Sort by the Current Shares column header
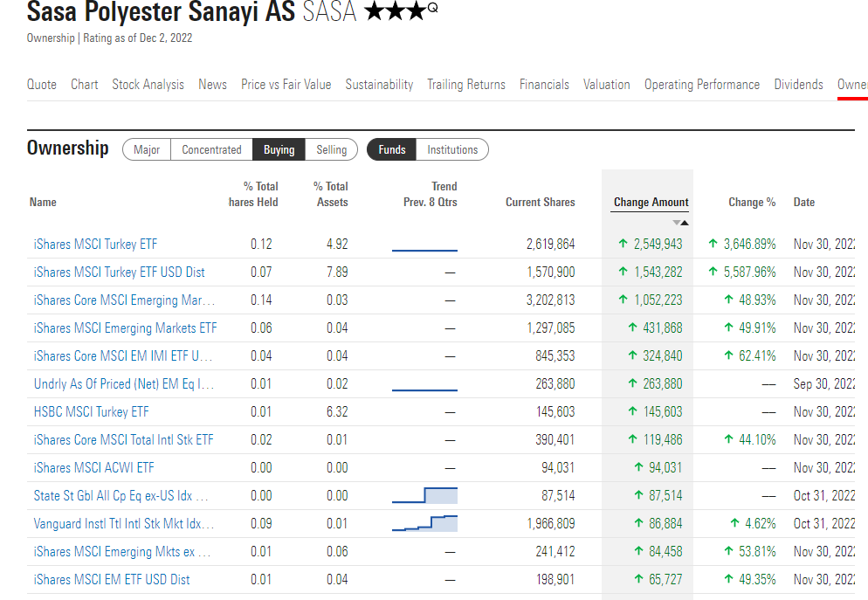Viewport: 868px width, 600px height. 541,202
